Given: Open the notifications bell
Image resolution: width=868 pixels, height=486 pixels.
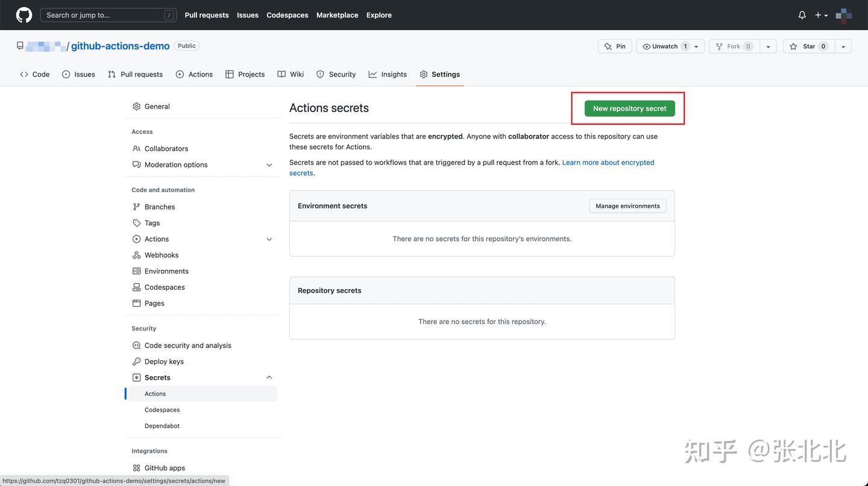Looking at the screenshot, I should click(x=802, y=14).
